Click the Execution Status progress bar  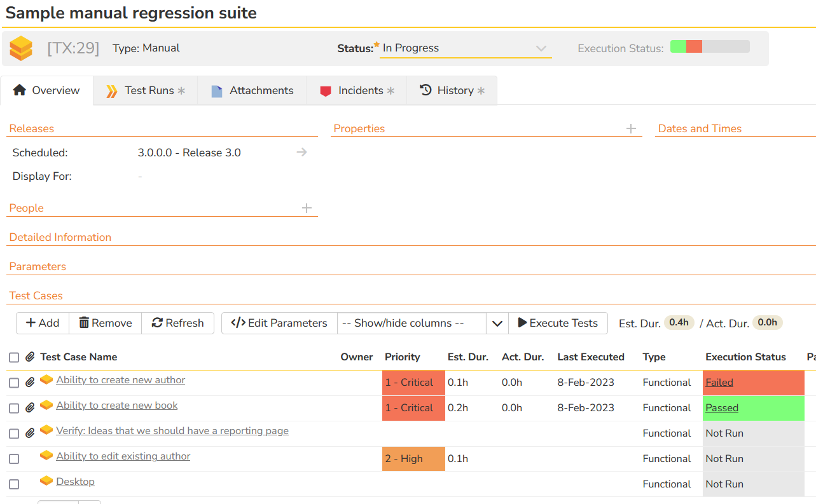point(710,47)
